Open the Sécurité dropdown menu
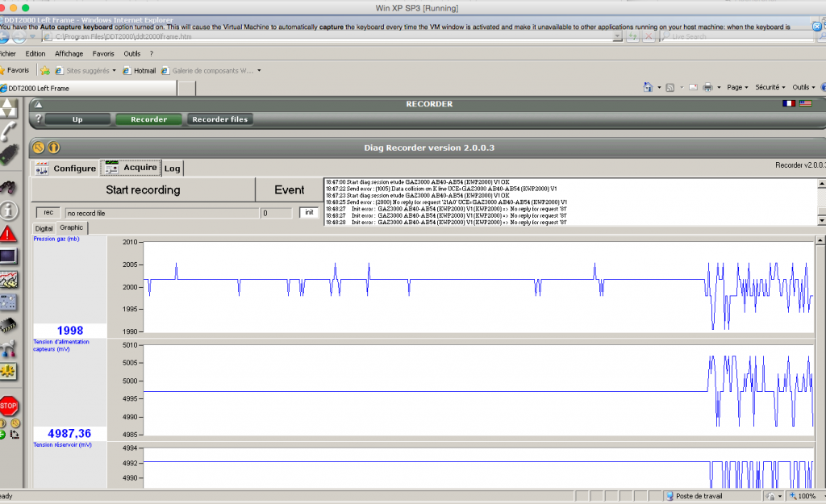826x504 pixels. (770, 87)
